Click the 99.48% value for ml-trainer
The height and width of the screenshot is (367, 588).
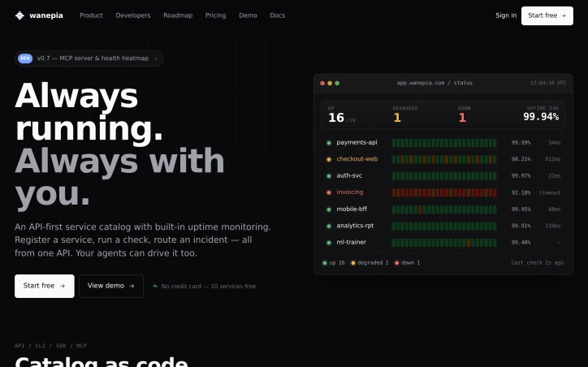click(521, 243)
